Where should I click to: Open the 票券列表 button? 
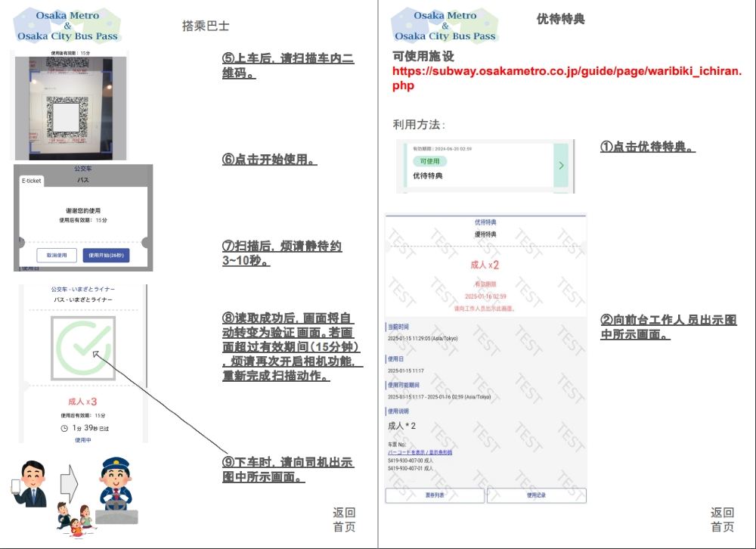coord(435,495)
